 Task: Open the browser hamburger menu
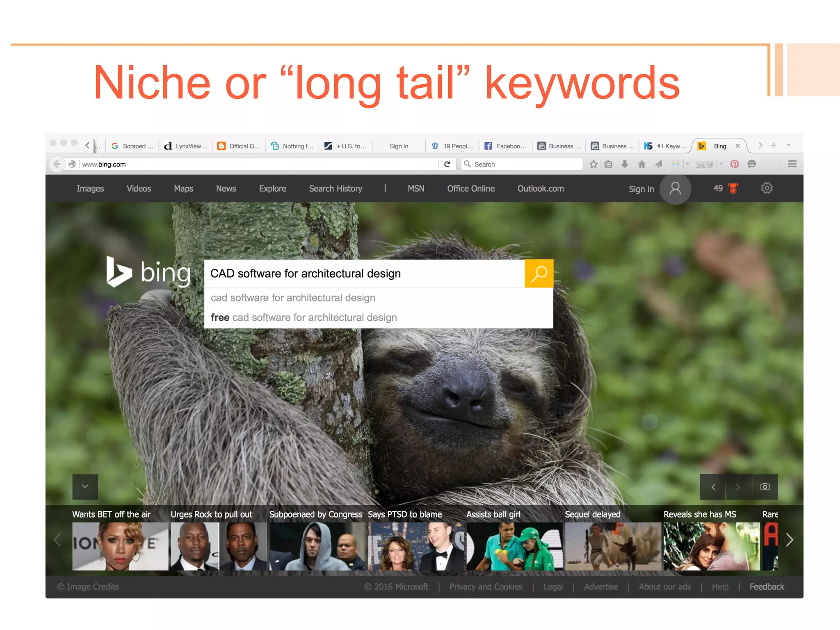pyautogui.click(x=792, y=164)
